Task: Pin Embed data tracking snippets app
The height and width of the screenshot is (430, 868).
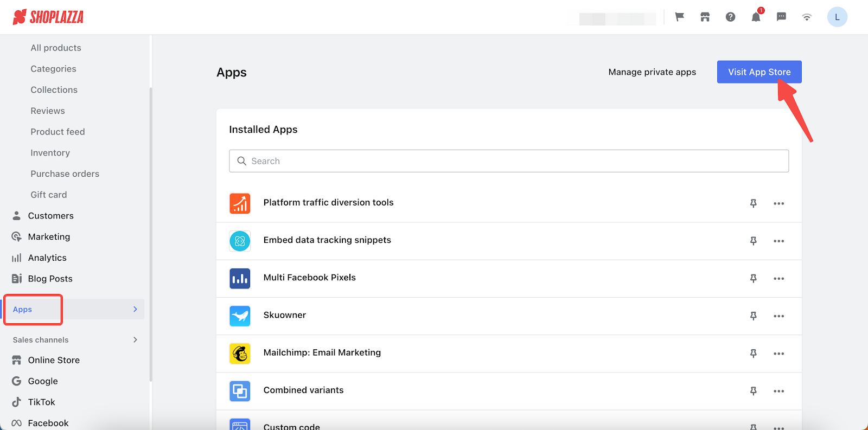Action: pyautogui.click(x=753, y=241)
